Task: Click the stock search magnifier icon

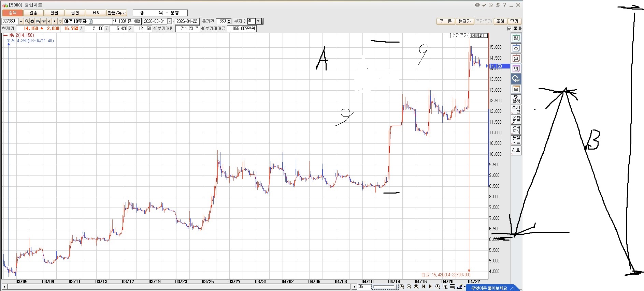Action: [x=27, y=21]
